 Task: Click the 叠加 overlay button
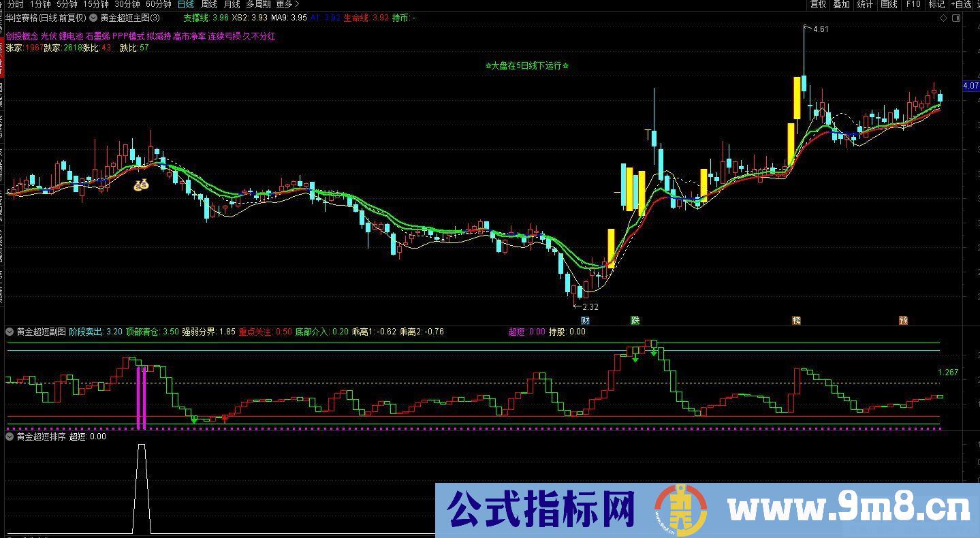[841, 5]
